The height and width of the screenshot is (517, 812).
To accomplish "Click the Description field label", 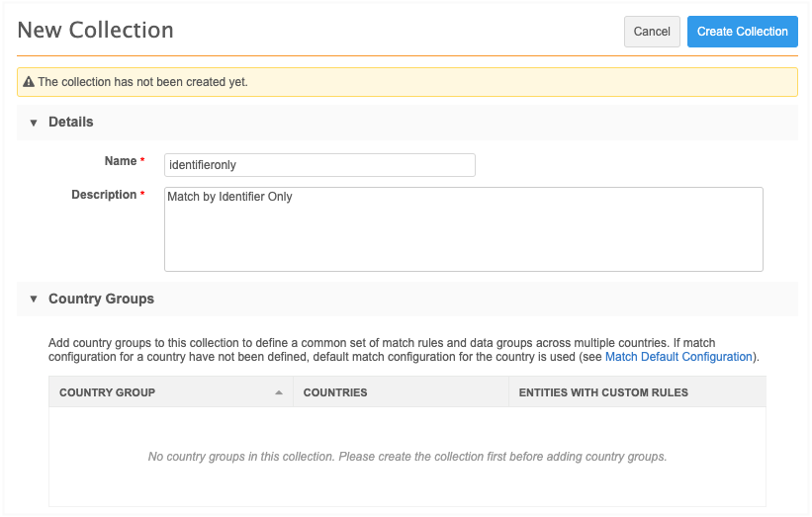I will (x=104, y=195).
